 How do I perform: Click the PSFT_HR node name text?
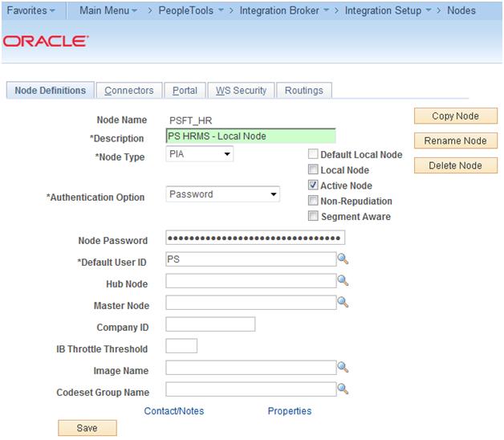[191, 120]
